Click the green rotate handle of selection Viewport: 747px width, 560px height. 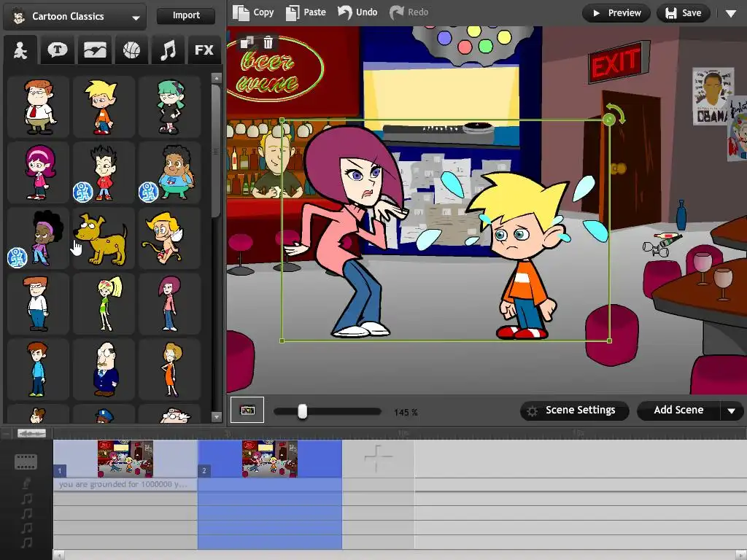coord(609,119)
